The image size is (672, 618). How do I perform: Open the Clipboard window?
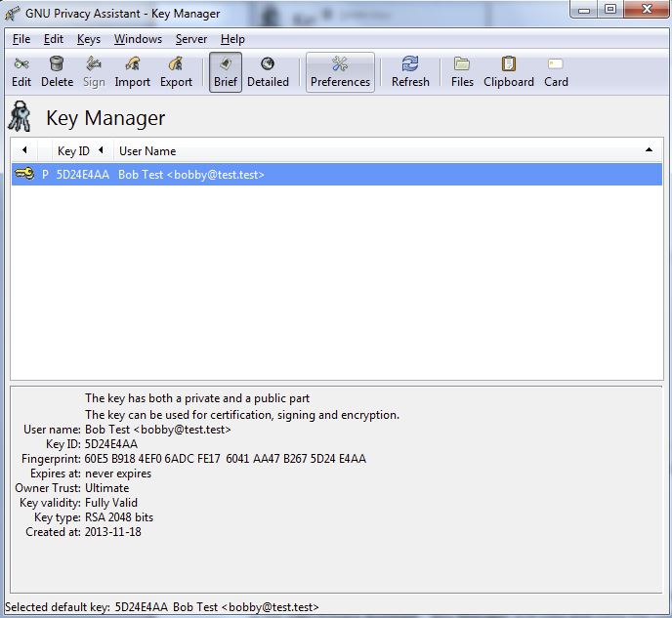point(509,72)
